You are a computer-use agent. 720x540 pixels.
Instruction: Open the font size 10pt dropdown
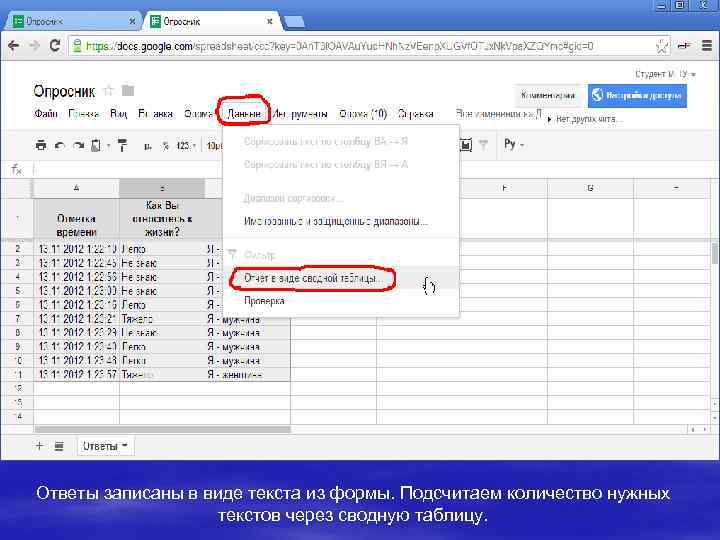click(x=214, y=146)
